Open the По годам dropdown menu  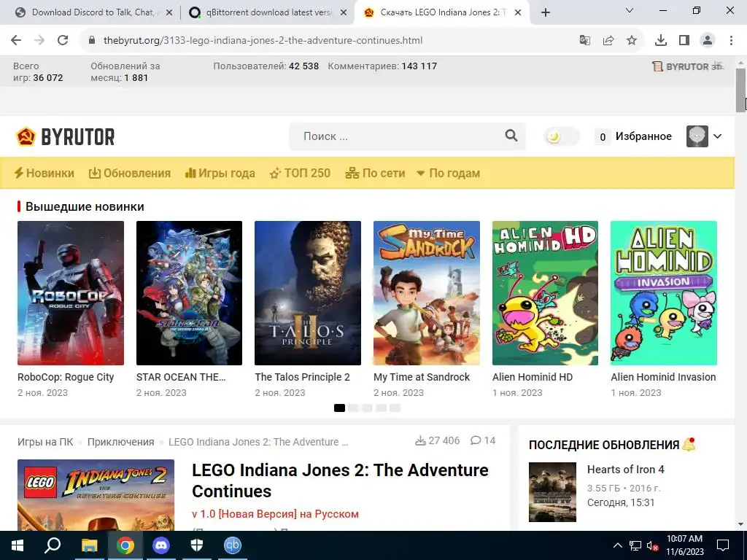click(448, 173)
